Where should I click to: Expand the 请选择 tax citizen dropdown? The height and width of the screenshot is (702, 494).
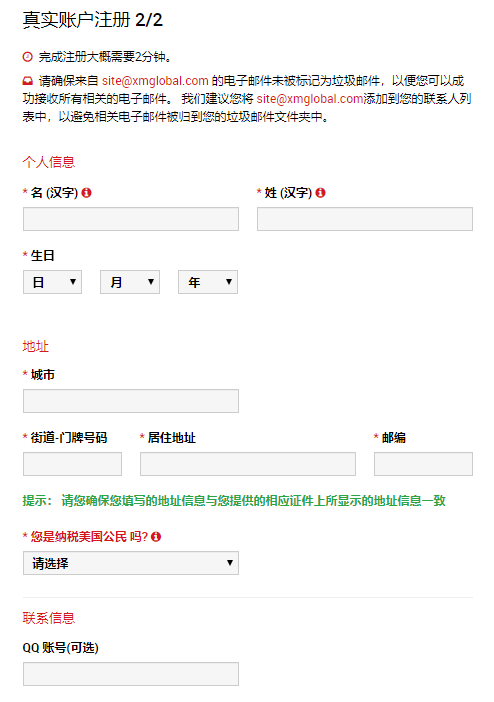[x=131, y=563]
